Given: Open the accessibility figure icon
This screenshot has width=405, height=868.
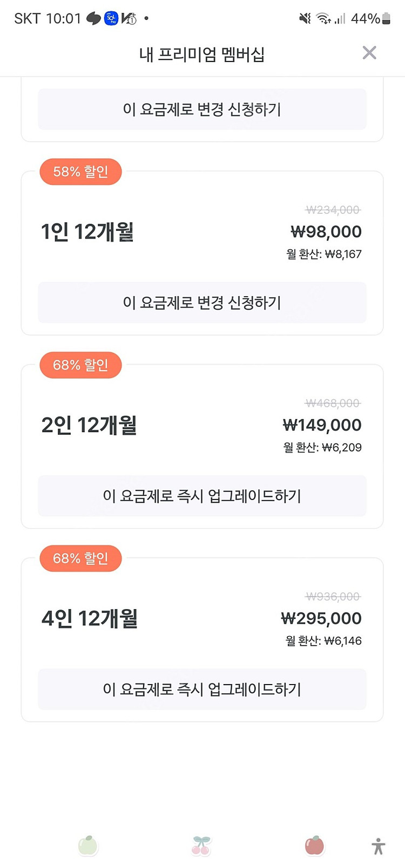Looking at the screenshot, I should pos(378,846).
